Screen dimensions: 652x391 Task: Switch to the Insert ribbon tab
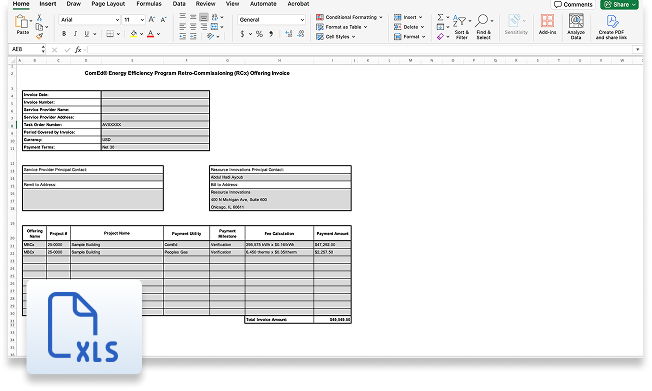[48, 4]
